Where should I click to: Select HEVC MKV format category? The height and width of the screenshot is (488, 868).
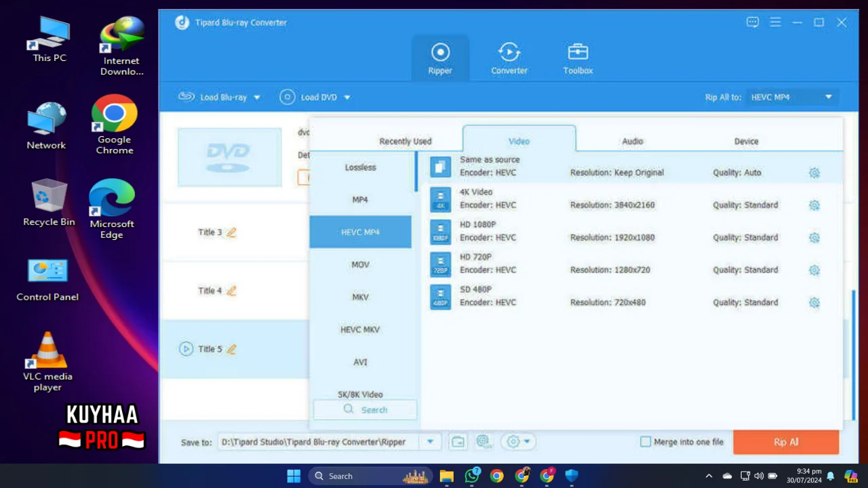(x=360, y=329)
